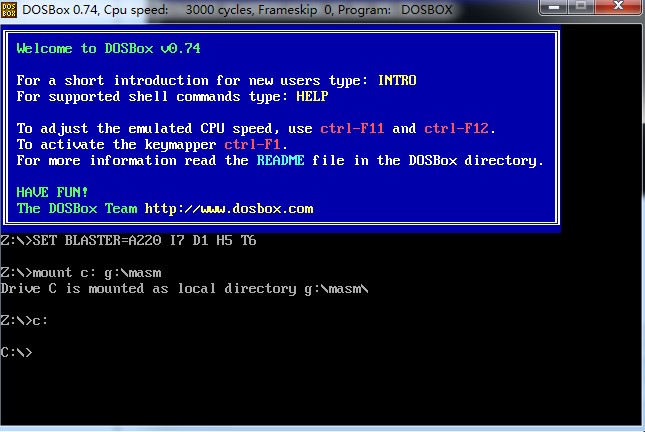Click the DOSBox icon in the title bar

pyautogui.click(x=9, y=9)
